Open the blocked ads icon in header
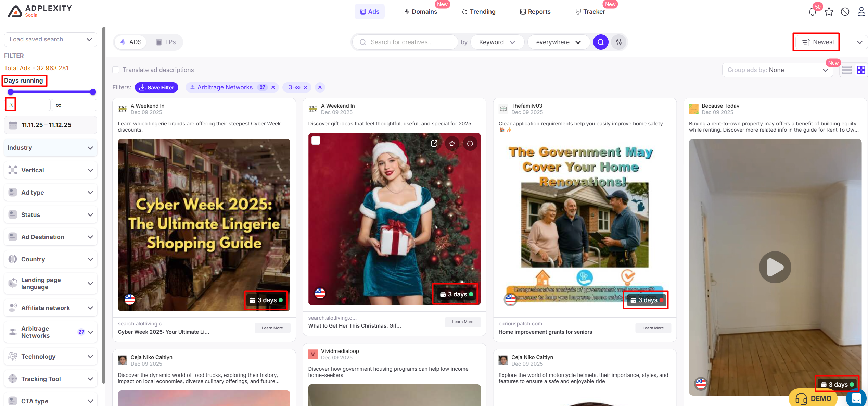This screenshot has width=868, height=406. tap(845, 12)
